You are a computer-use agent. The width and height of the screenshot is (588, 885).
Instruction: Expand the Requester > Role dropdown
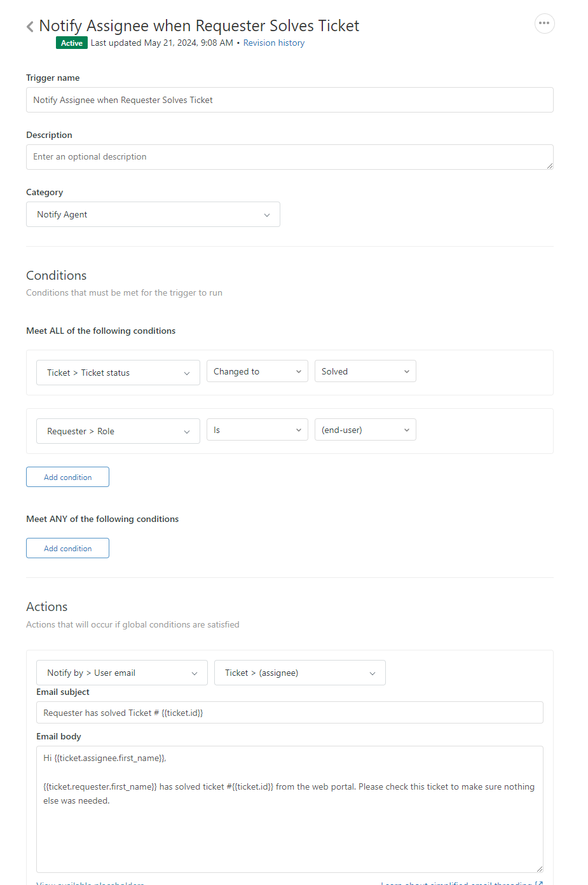pyautogui.click(x=118, y=432)
